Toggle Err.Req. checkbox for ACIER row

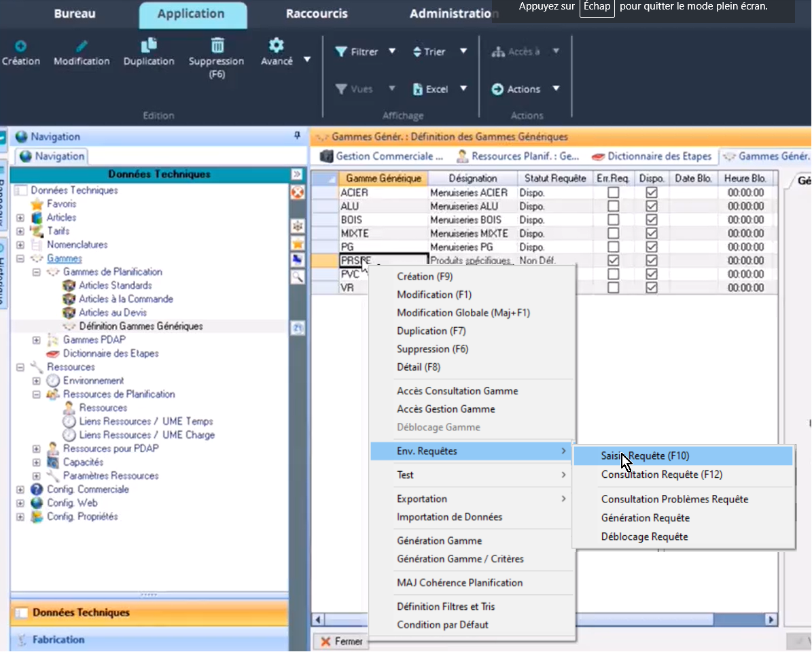click(613, 192)
